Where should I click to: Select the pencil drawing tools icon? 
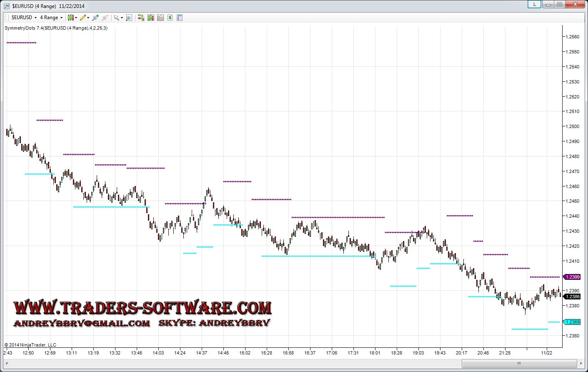tap(83, 18)
